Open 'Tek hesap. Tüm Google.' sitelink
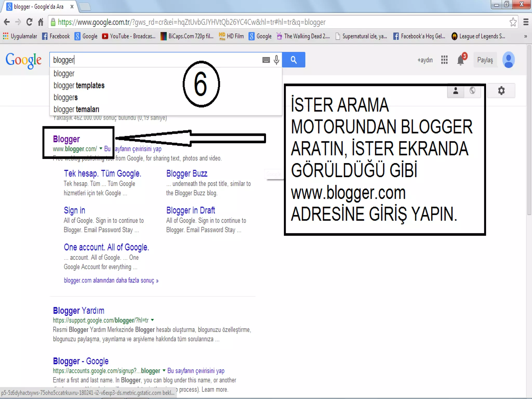The width and height of the screenshot is (532, 399). [x=102, y=173]
